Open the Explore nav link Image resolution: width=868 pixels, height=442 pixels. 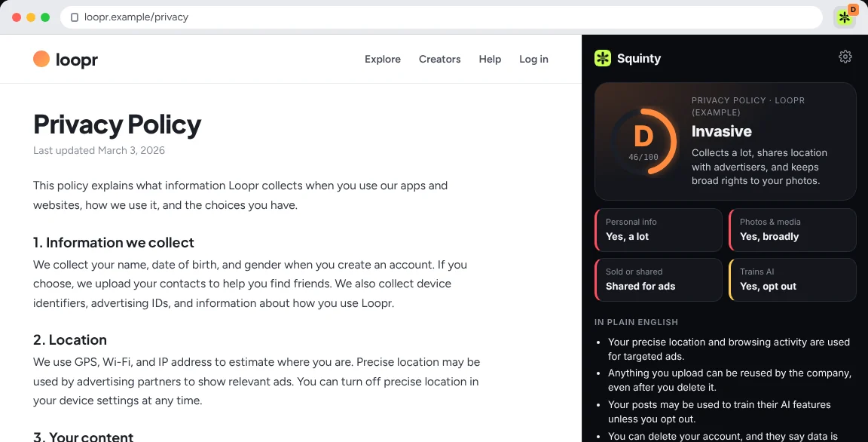pyautogui.click(x=383, y=60)
